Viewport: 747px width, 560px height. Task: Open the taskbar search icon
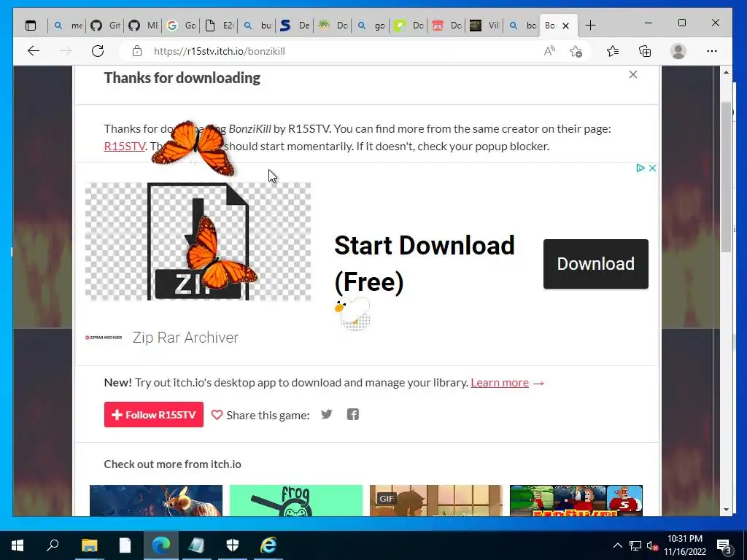coord(53,545)
